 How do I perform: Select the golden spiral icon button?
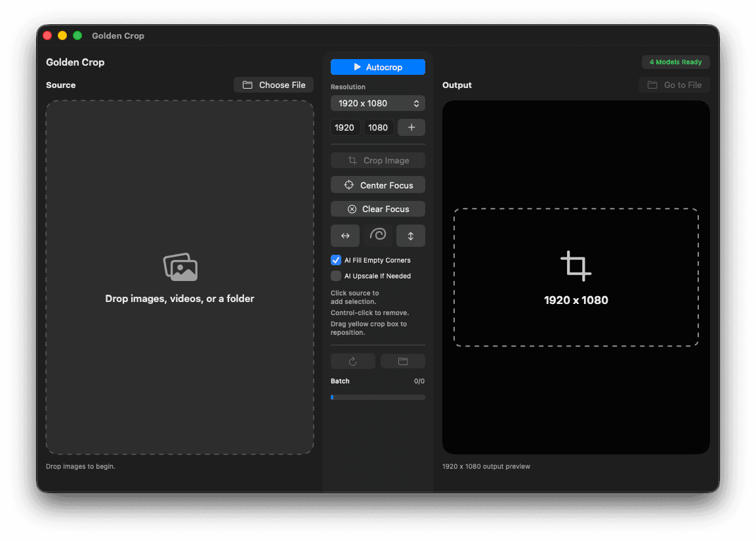click(378, 235)
